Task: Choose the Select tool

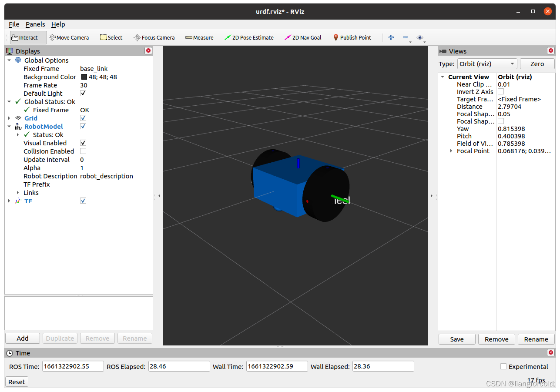Action: point(111,37)
